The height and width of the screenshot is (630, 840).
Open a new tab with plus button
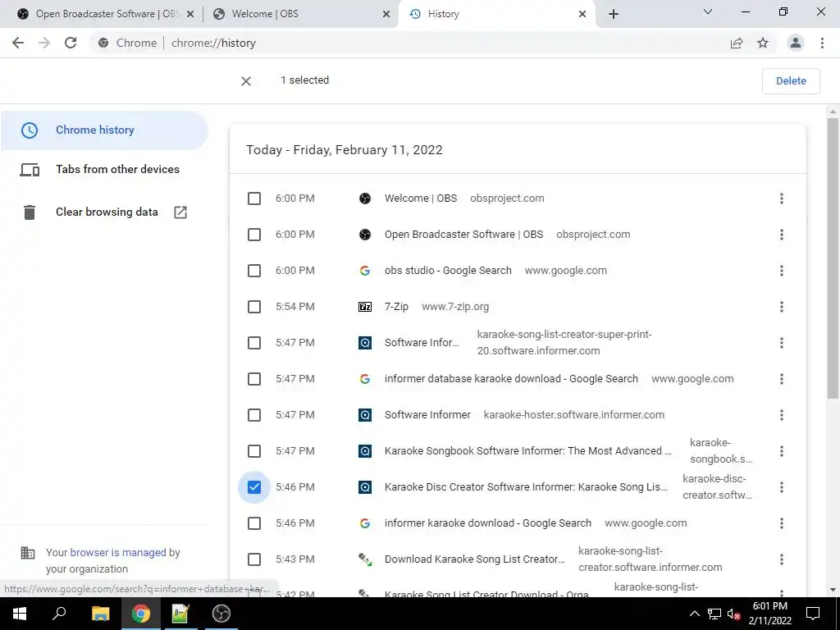click(614, 14)
